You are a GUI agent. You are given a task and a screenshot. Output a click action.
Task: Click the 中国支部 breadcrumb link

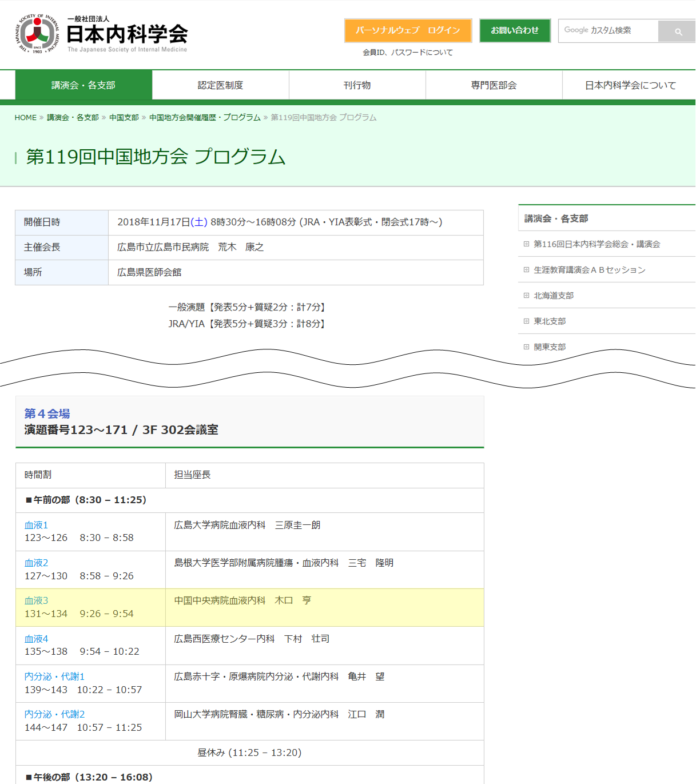click(124, 118)
